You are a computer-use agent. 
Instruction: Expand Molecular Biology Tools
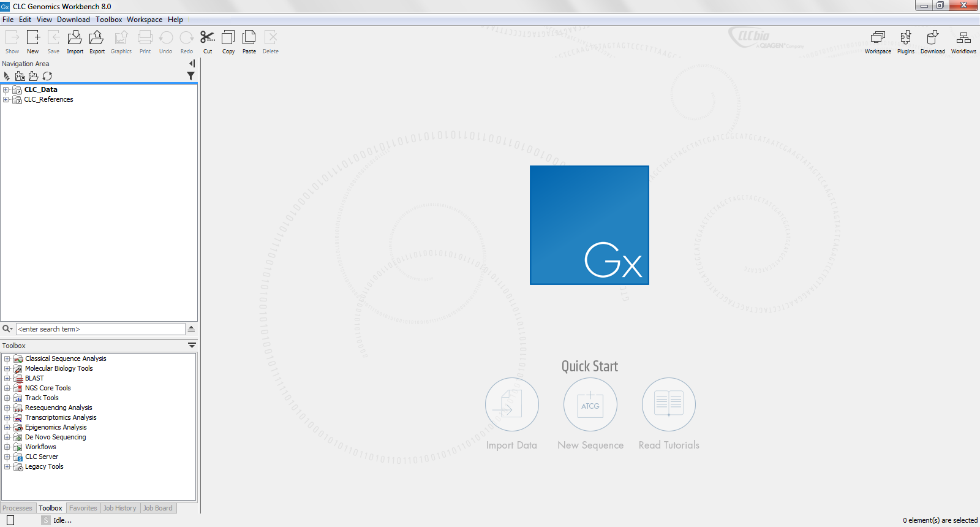coord(7,368)
